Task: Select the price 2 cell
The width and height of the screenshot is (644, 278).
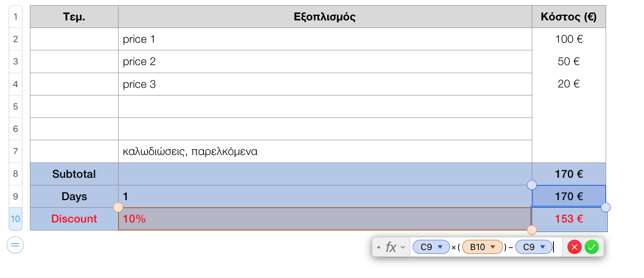Action: click(x=325, y=62)
